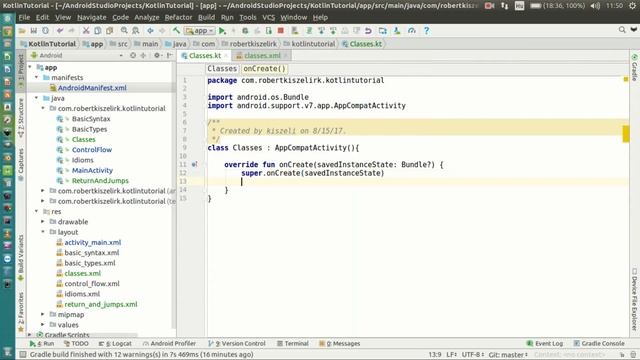640x360 pixels.
Task: Collapse the java folder
Action: click(36, 98)
